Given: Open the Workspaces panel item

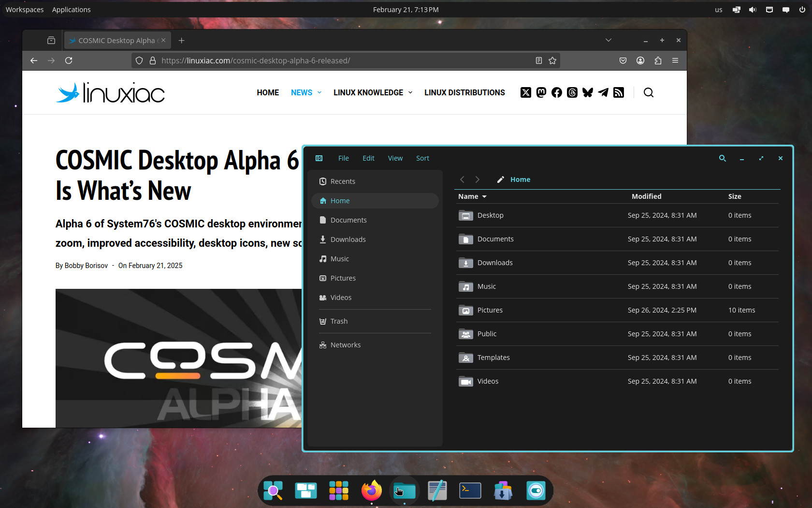Looking at the screenshot, I should click(25, 10).
